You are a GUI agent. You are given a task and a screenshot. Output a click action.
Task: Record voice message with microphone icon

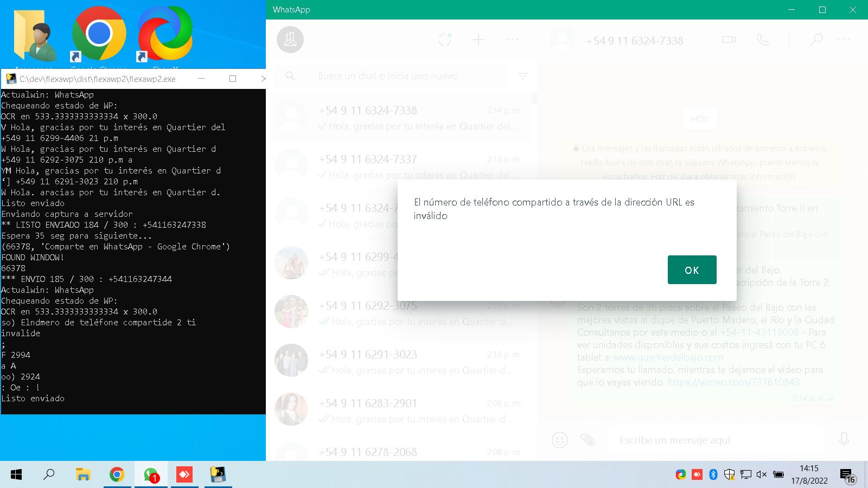click(844, 439)
